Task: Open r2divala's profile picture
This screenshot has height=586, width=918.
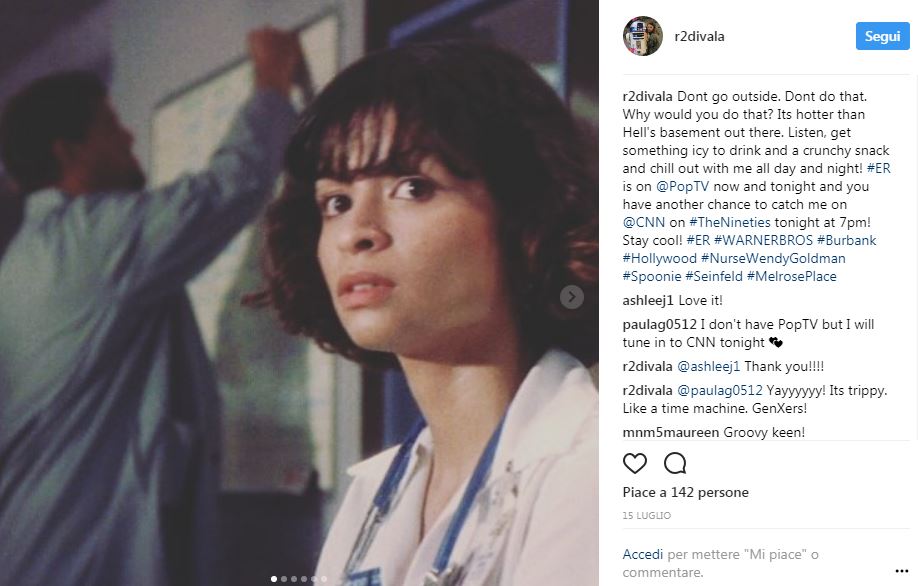Action: tap(642, 36)
